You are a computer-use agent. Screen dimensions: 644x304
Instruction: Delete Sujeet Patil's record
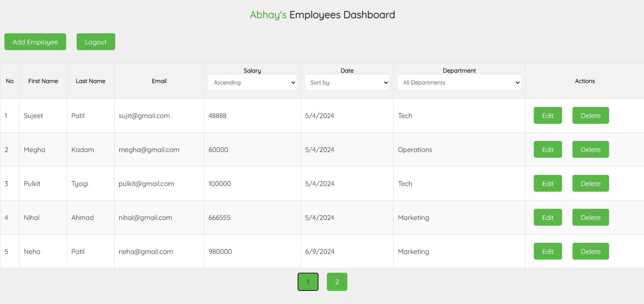tap(590, 115)
